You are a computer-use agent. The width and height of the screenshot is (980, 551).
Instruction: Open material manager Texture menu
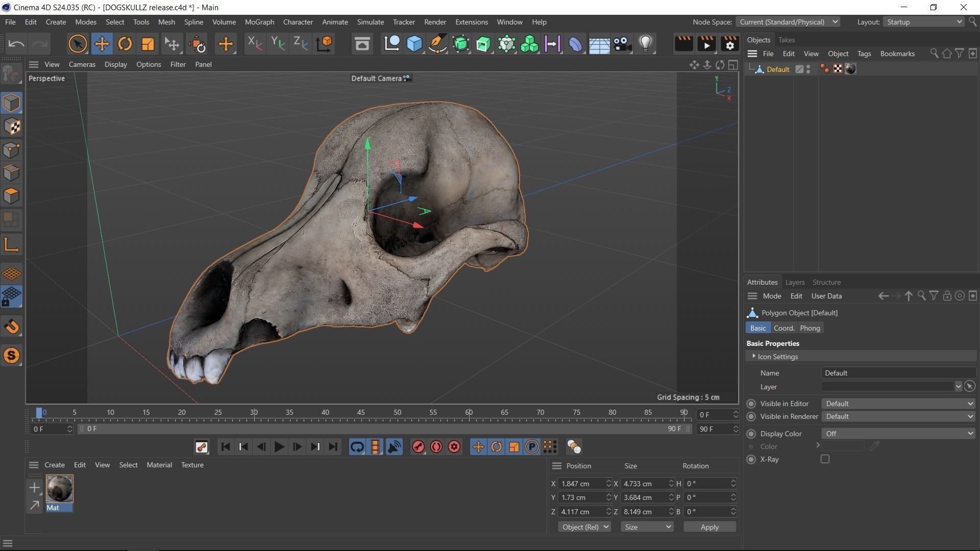[192, 465]
